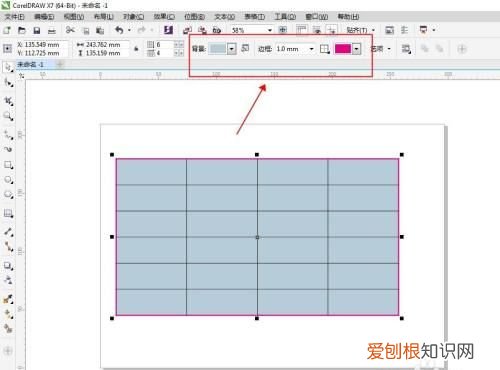500x370 pixels.
Task: Open a file with the folder icon
Action: (x=22, y=30)
